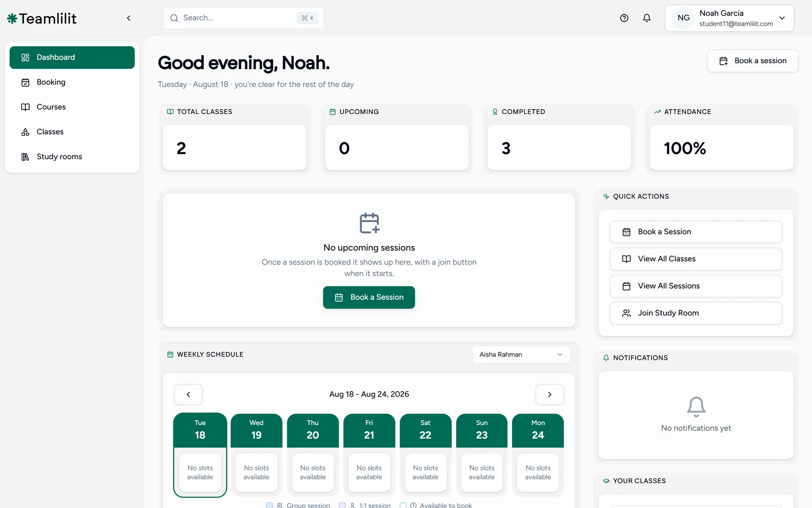Viewport: 812px width, 508px height.
Task: Go to next week in schedule
Action: click(x=549, y=394)
